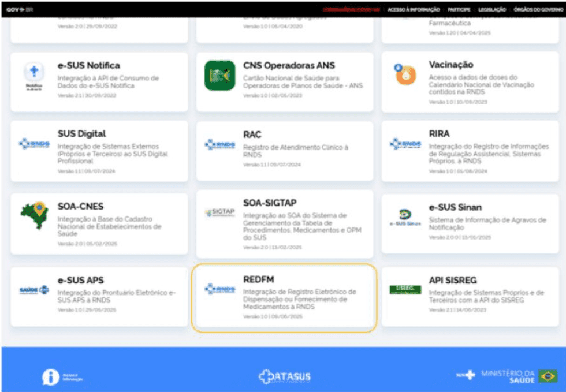Click the SIGTAP logo icon
Screen dimensions: 566x392
tap(220, 212)
